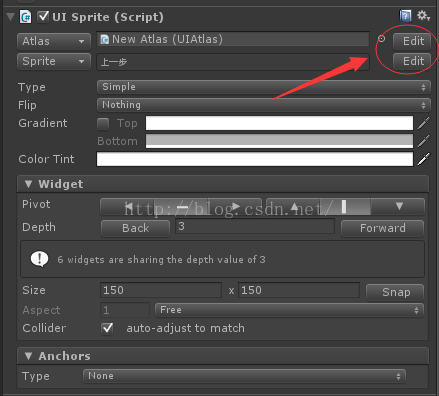
Task: Click the Forward depth button
Action: click(382, 228)
